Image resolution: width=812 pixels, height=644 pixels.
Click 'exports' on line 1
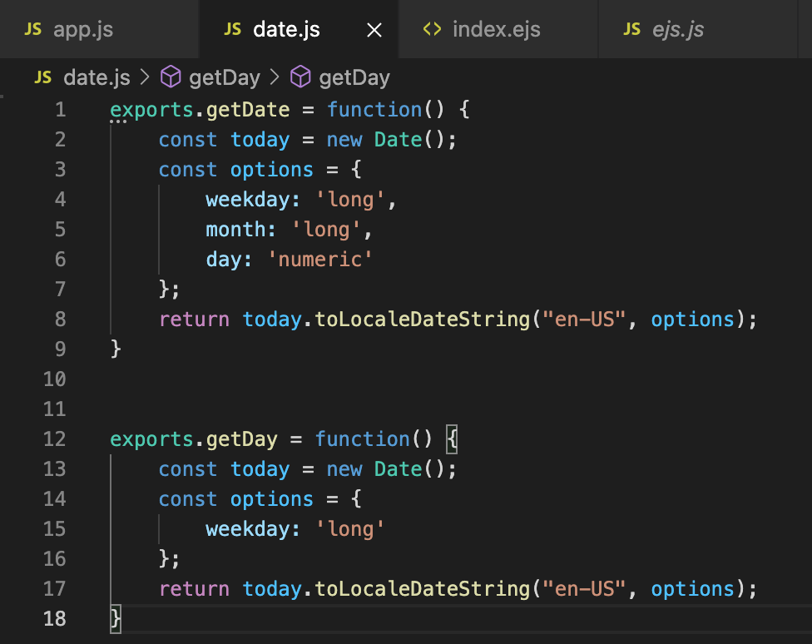click(x=151, y=110)
